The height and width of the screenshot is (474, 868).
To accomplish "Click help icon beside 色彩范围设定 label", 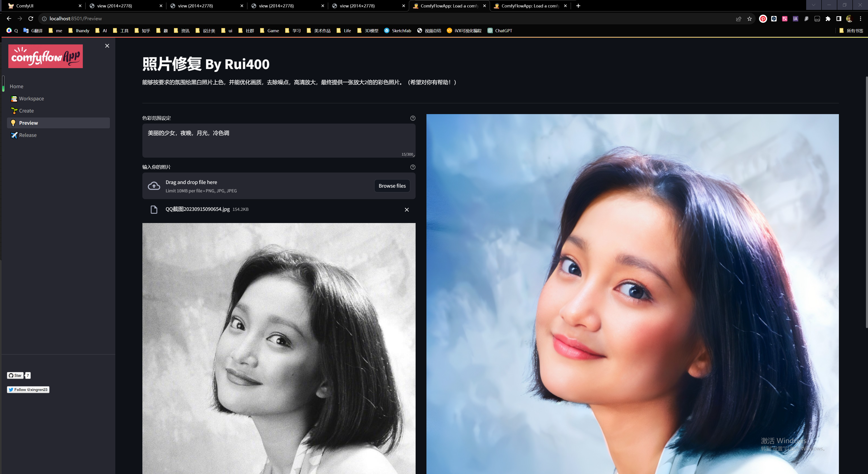I will pos(413,118).
